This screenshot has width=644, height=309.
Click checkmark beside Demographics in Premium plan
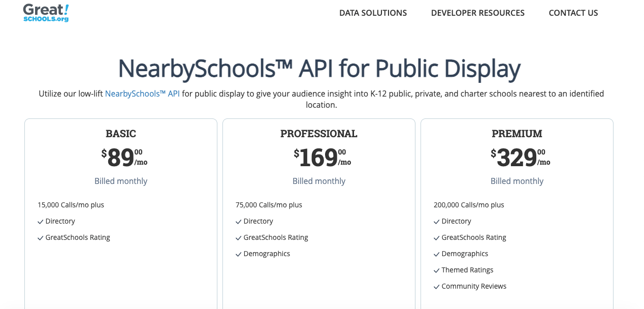(436, 255)
